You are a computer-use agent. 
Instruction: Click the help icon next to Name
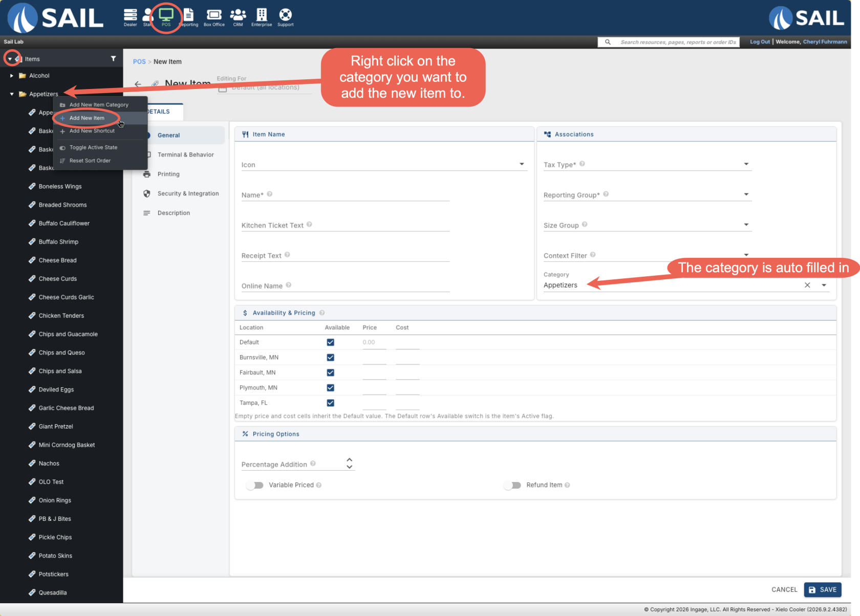pos(270,194)
